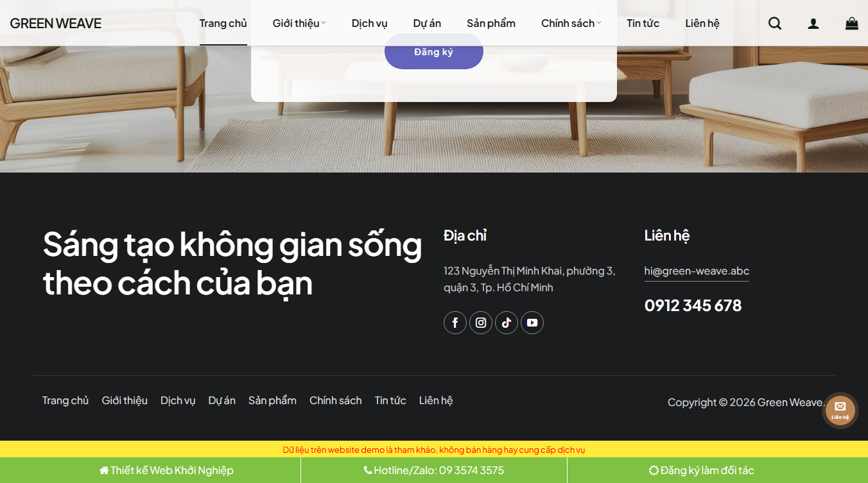Open the search magnifier icon
Image resolution: width=868 pixels, height=483 pixels.
coord(775,23)
